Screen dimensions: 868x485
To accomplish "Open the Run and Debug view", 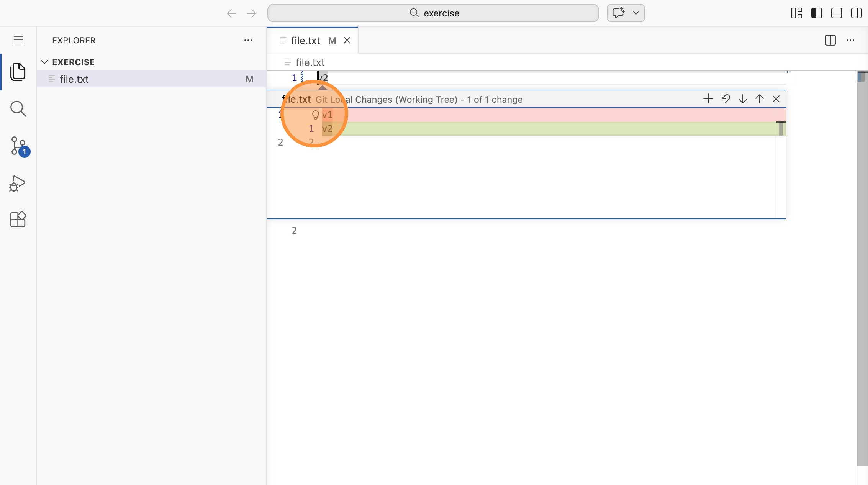I will [18, 183].
